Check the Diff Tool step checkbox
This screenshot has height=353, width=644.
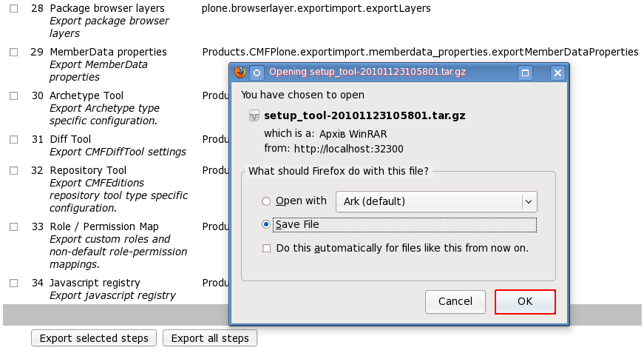click(x=14, y=140)
